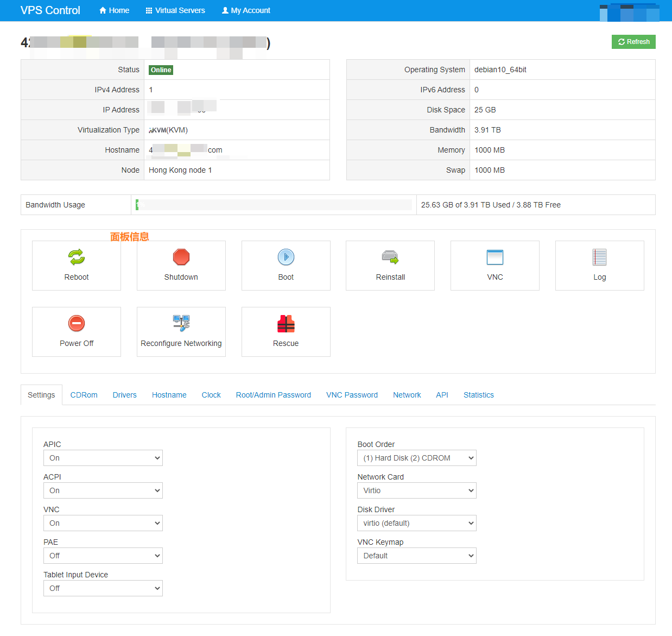Open the Root/Admin Password tab

(x=274, y=395)
